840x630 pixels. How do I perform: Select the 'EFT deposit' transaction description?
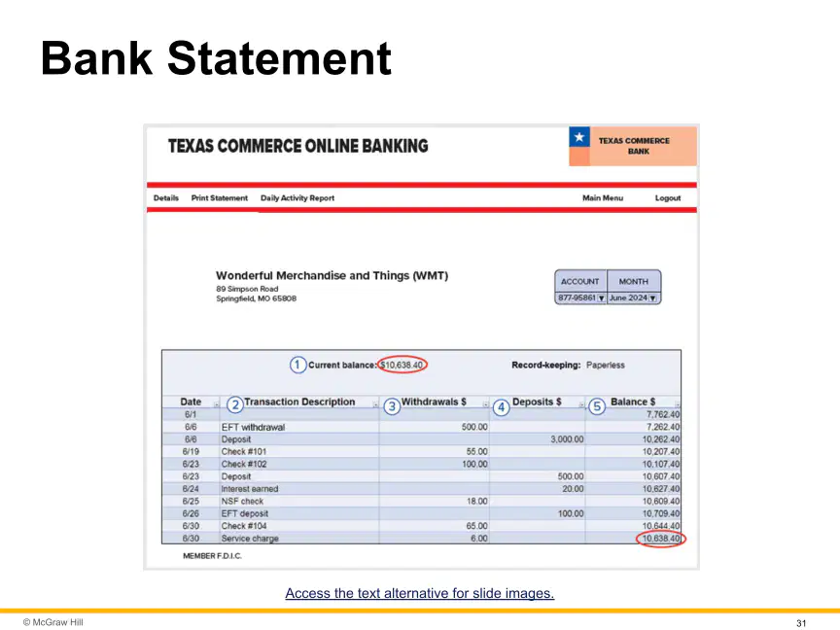point(244,513)
